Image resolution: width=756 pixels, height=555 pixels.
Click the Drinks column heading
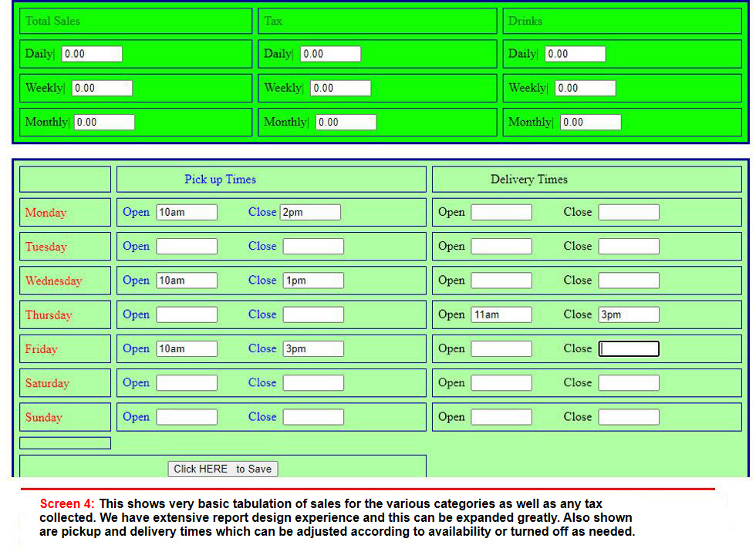pos(525,21)
